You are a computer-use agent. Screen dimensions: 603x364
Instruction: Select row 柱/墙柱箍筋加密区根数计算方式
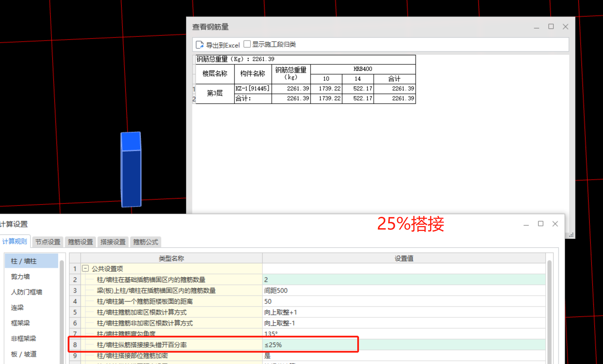(x=172, y=312)
